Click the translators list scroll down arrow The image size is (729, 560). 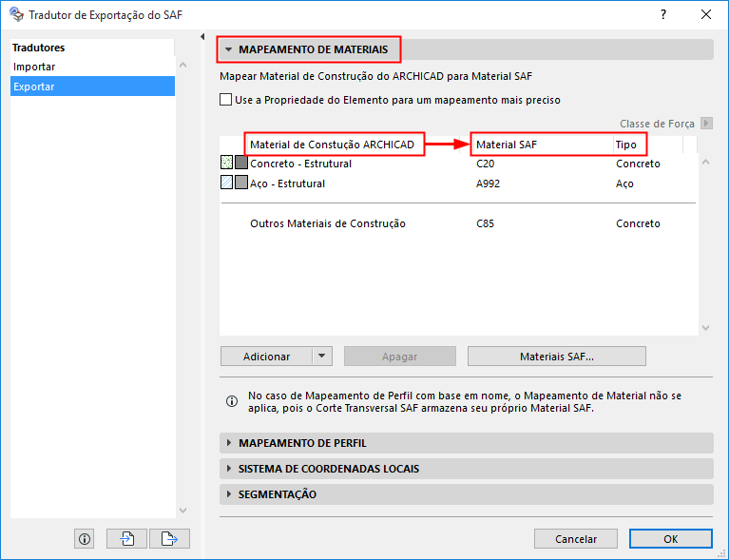(182, 511)
